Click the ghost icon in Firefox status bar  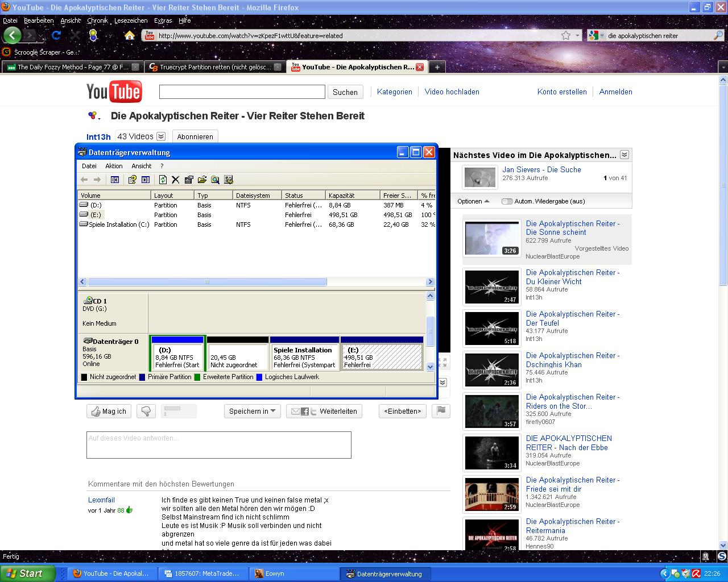pyautogui.click(x=706, y=556)
